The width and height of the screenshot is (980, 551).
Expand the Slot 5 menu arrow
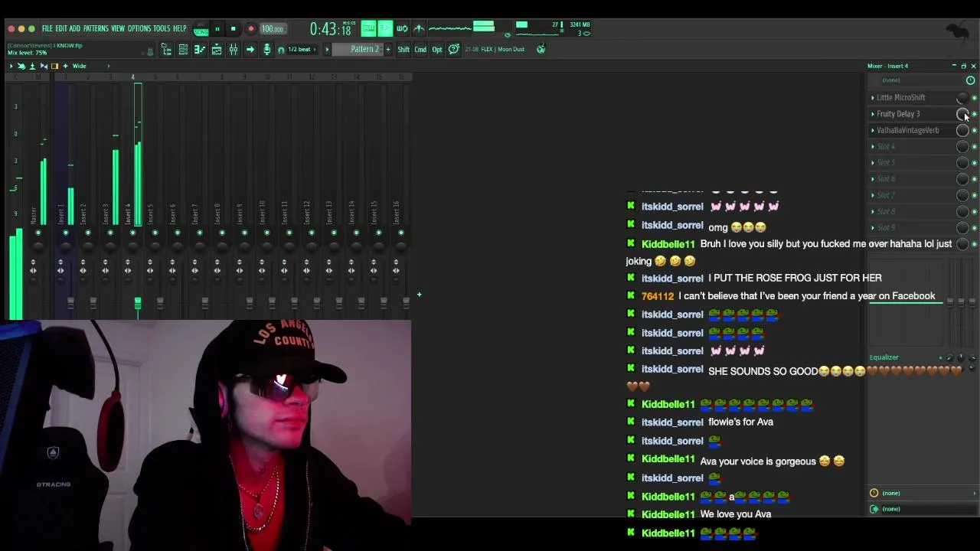(x=872, y=162)
